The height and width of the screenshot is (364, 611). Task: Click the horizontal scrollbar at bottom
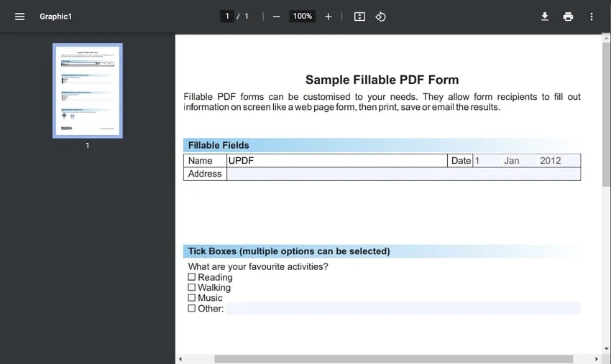click(x=393, y=359)
